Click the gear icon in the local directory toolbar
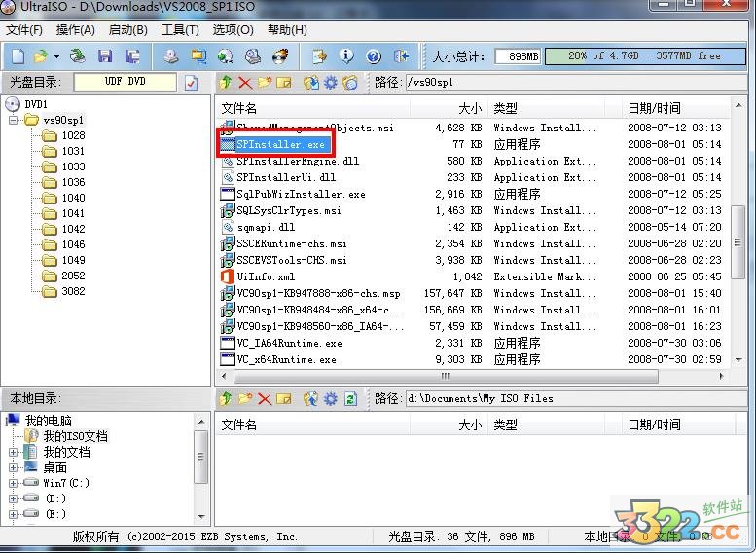This screenshot has height=553, width=756. pyautogui.click(x=331, y=399)
